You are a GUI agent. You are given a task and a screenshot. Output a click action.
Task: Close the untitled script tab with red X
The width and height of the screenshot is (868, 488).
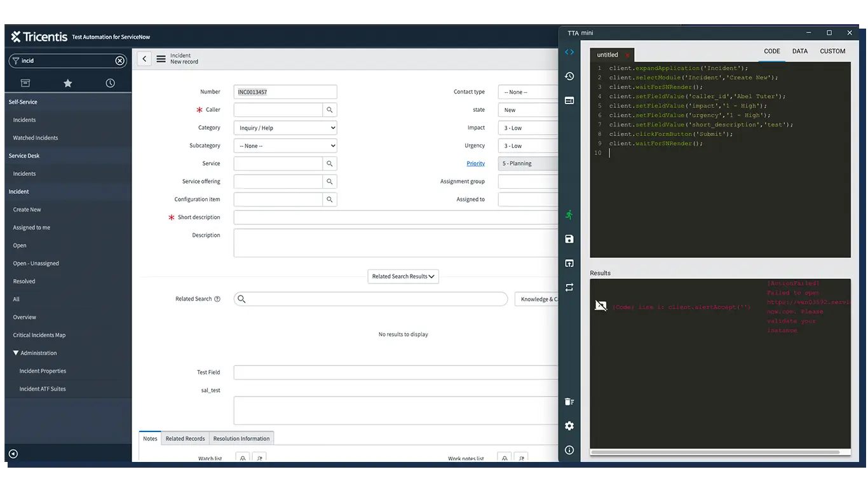point(627,55)
